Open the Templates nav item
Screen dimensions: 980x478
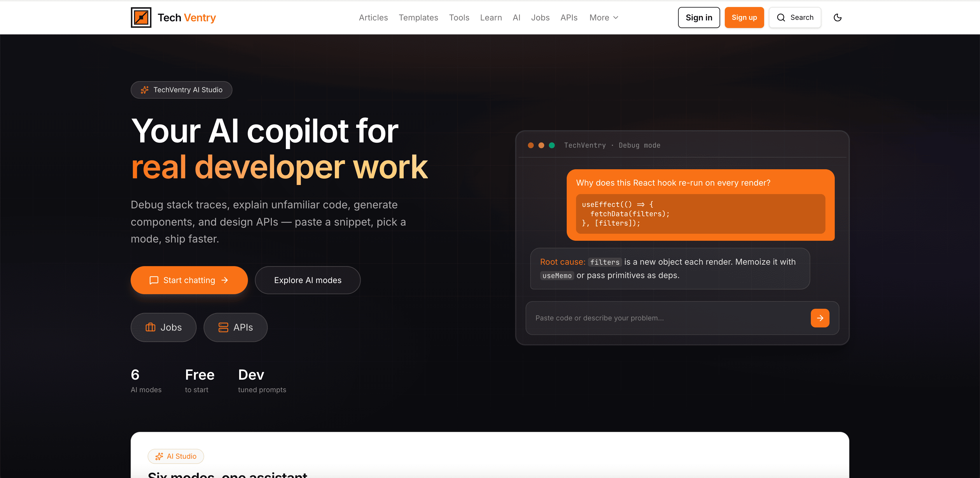[x=418, y=18]
